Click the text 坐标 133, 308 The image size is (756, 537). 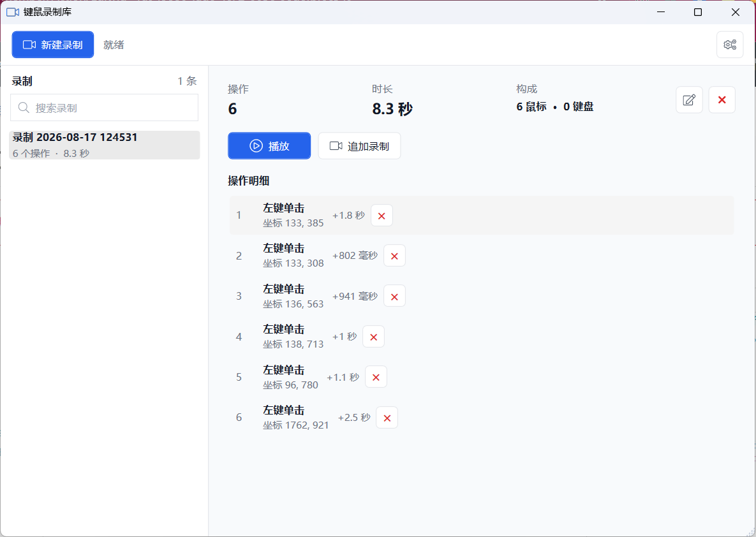pyautogui.click(x=293, y=263)
